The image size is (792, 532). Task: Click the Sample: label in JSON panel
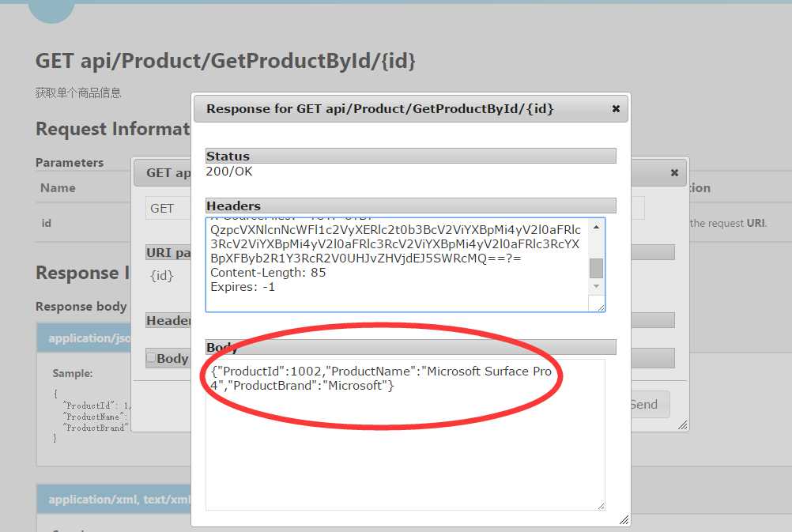[72, 373]
